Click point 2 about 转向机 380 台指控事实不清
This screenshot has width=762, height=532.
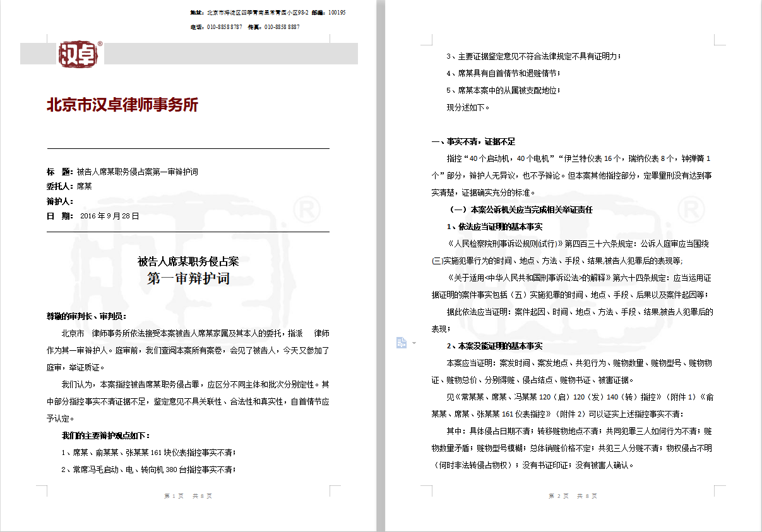click(148, 470)
